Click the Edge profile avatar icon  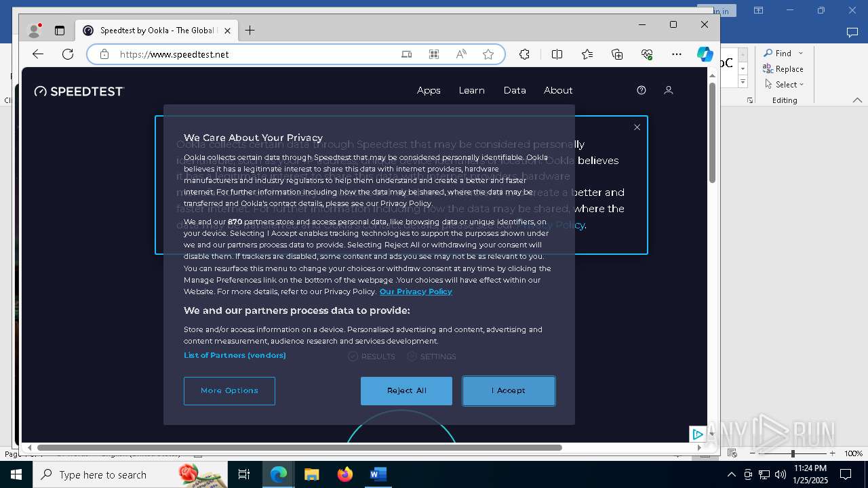tap(34, 30)
